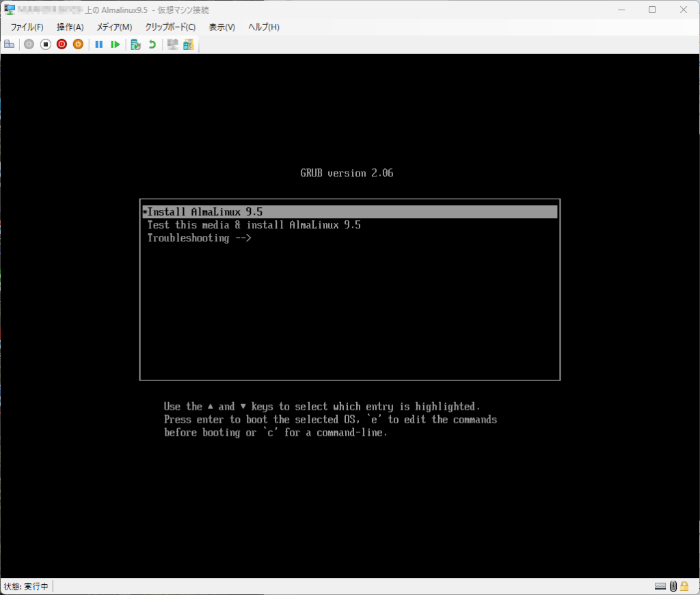Click the grey Start power icon
Image resolution: width=700 pixels, height=595 pixels.
(x=29, y=44)
